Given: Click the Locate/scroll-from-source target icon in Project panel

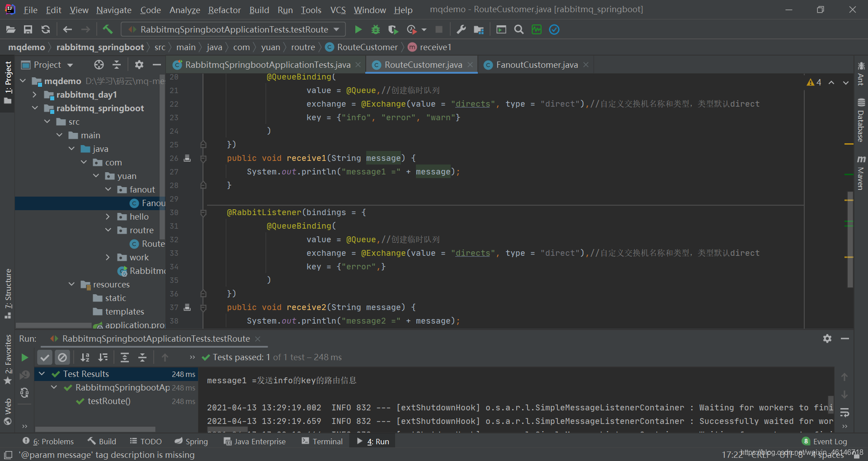Looking at the screenshot, I should (99, 65).
